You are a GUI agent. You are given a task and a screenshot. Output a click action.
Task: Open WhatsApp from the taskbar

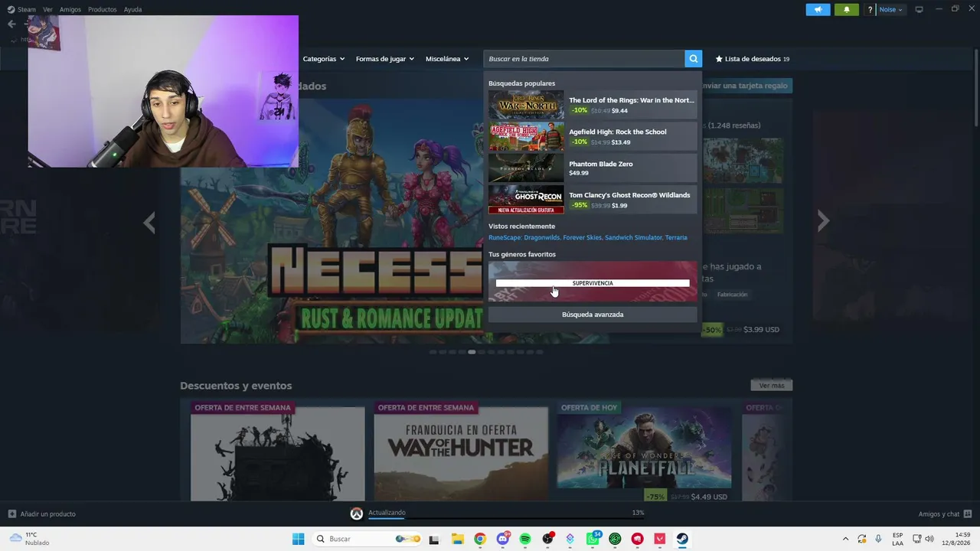tap(593, 539)
